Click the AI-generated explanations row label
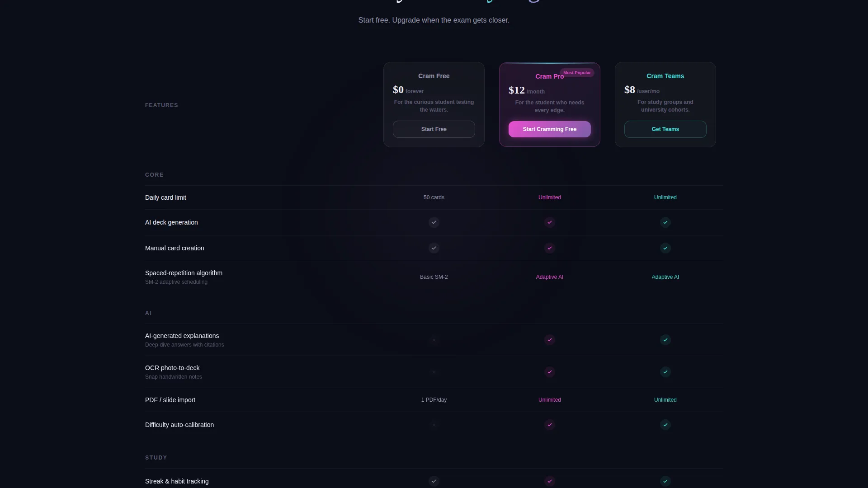Screen dimensions: 868x488 pos(182,336)
